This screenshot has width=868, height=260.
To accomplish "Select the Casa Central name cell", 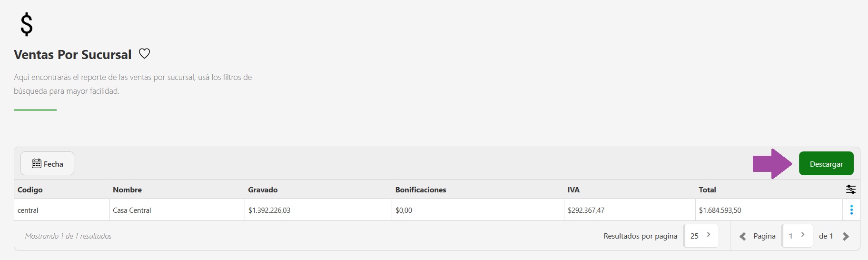I will pyautogui.click(x=132, y=210).
